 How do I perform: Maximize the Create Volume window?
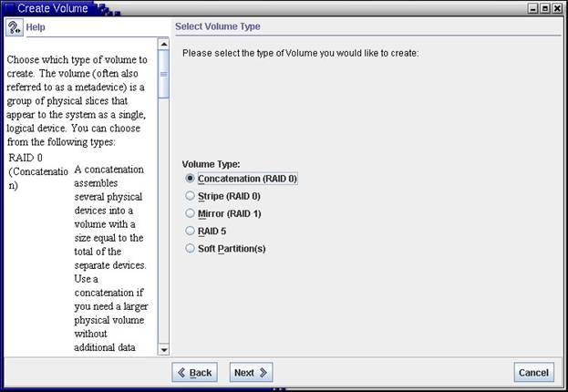click(x=545, y=8)
